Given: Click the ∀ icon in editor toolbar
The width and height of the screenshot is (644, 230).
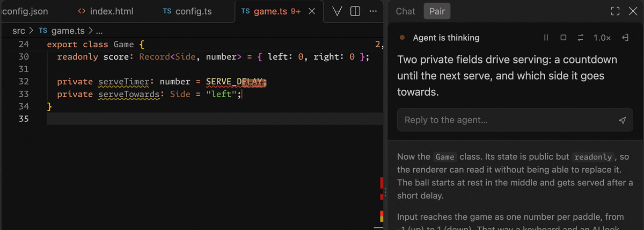Looking at the screenshot, I should pyautogui.click(x=338, y=11).
